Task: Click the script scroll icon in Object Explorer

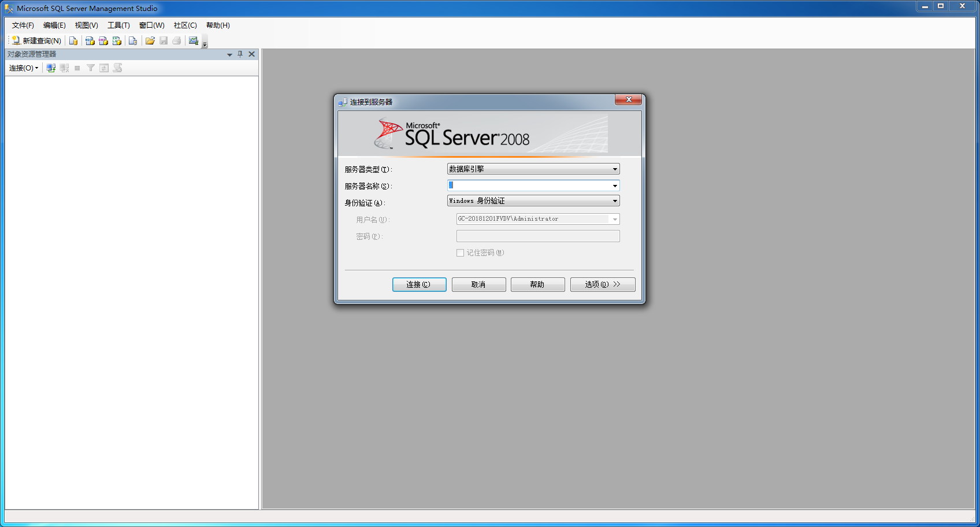Action: tap(118, 68)
